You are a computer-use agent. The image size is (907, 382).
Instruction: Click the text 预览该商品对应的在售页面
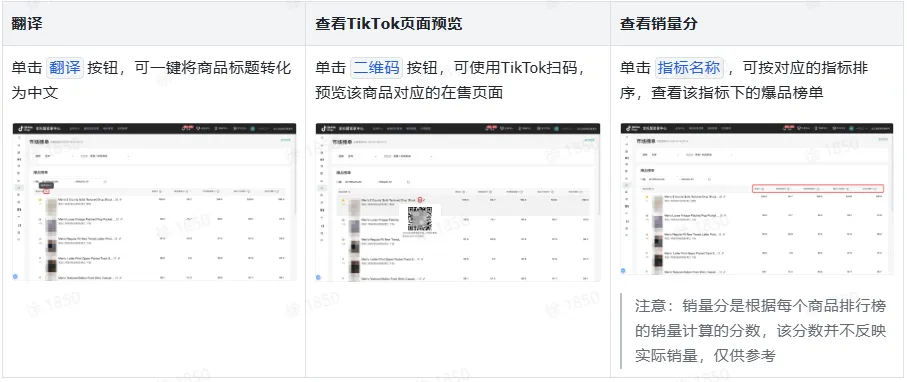tap(409, 93)
